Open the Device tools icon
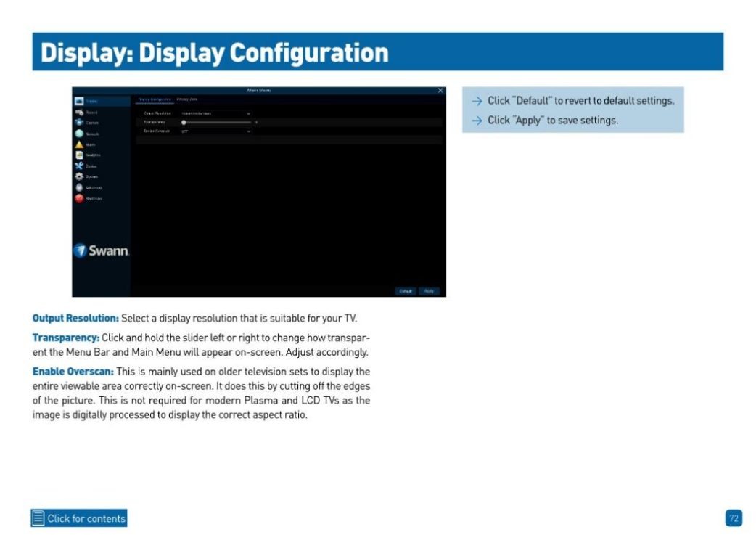 click(79, 166)
